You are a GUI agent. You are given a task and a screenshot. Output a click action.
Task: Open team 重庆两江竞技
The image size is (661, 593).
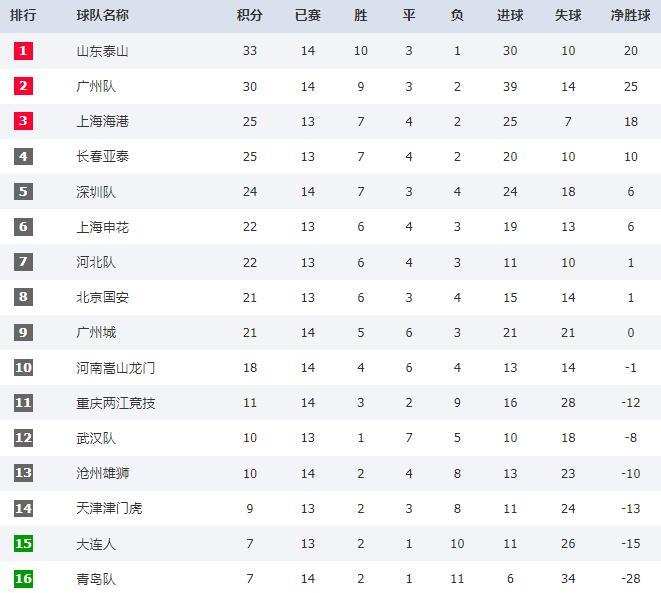[116, 403]
